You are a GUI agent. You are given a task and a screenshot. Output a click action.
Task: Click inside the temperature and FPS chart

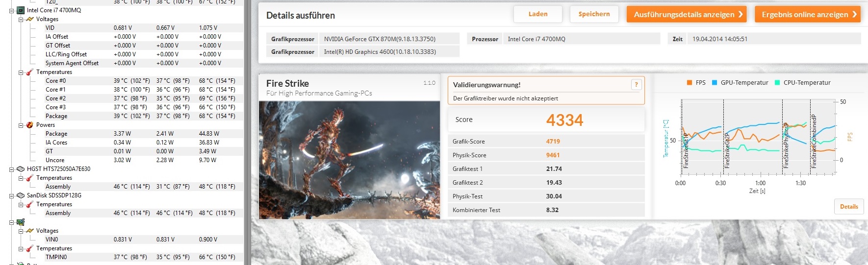[x=758, y=137]
